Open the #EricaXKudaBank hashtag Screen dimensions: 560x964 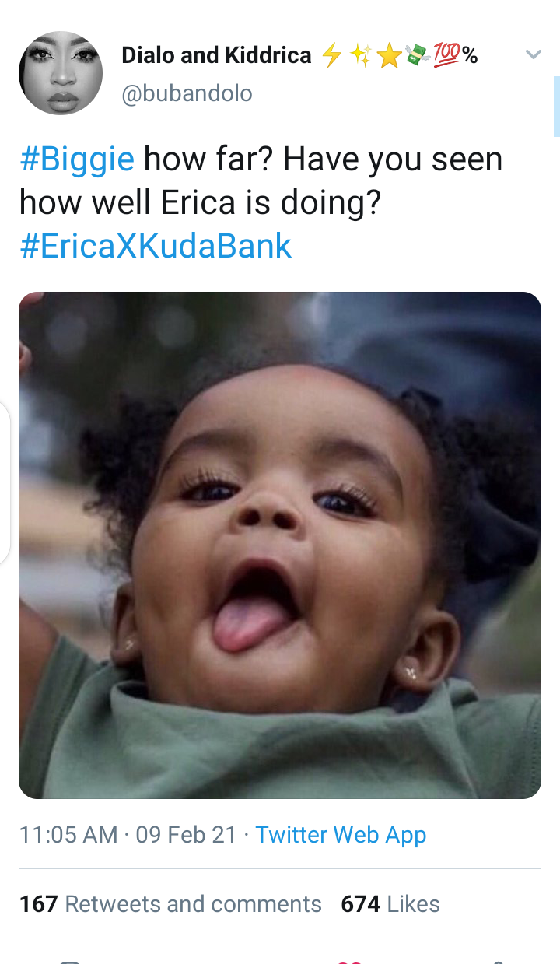pyautogui.click(x=156, y=246)
